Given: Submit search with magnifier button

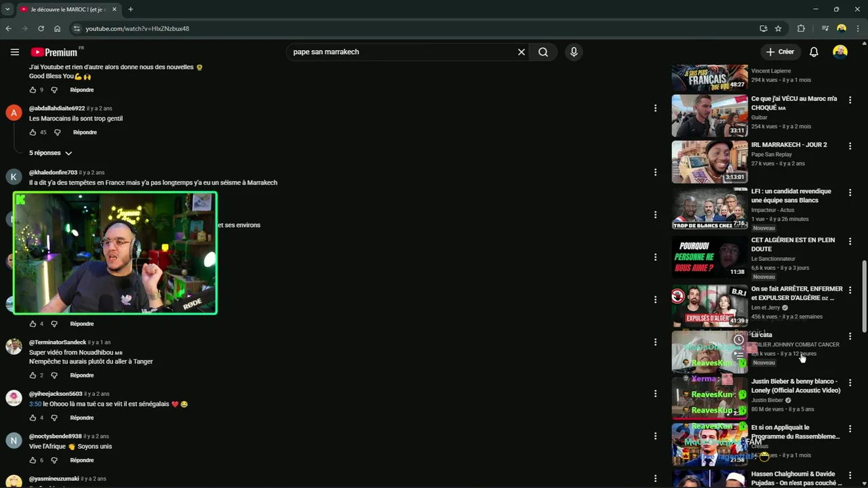Looking at the screenshot, I should coord(543,52).
